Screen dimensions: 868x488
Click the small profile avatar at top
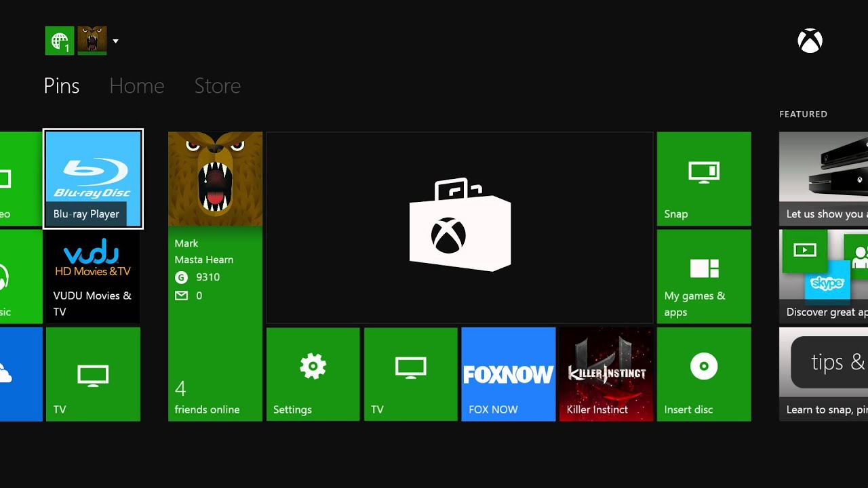pos(92,40)
